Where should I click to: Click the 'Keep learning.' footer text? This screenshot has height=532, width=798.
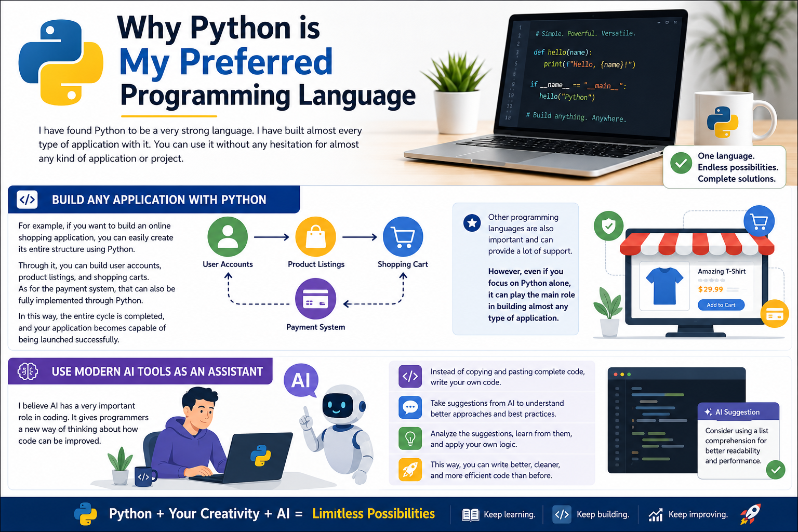pyautogui.click(x=509, y=514)
